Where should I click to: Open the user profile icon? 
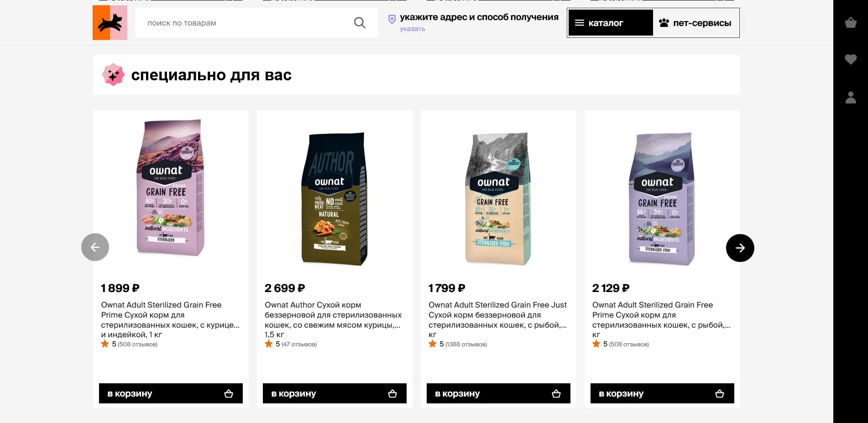pyautogui.click(x=851, y=97)
